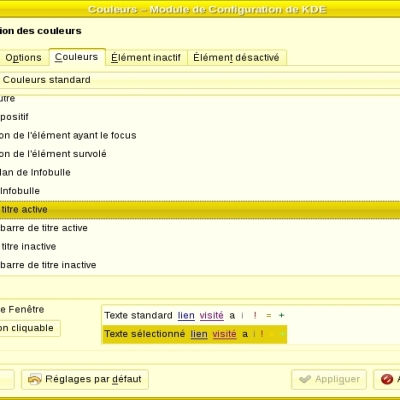Open the Élément désactivé tab

click(237, 58)
